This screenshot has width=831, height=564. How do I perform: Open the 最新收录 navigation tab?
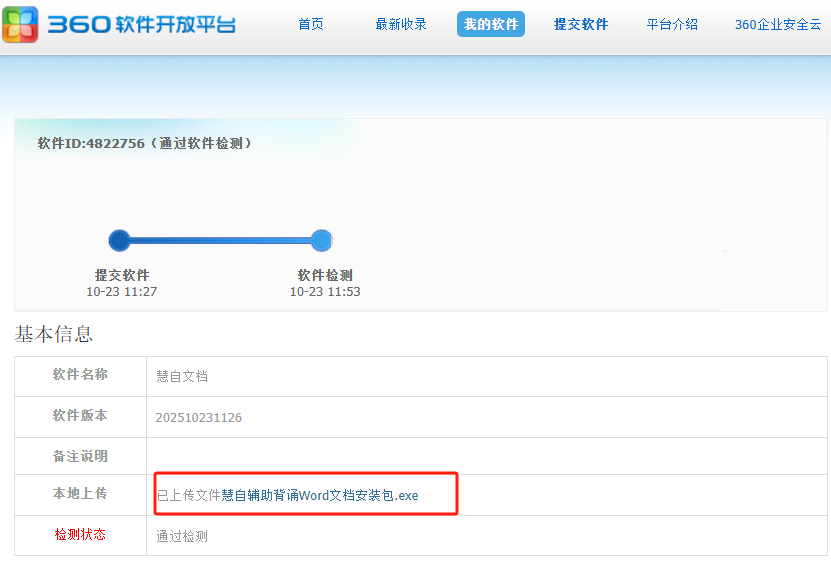tap(401, 24)
